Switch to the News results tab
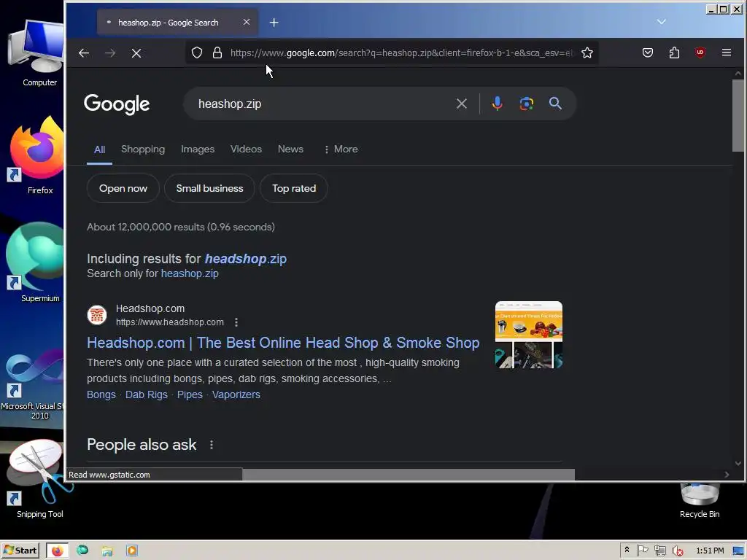Viewport: 747px width, 560px height. pyautogui.click(x=290, y=149)
